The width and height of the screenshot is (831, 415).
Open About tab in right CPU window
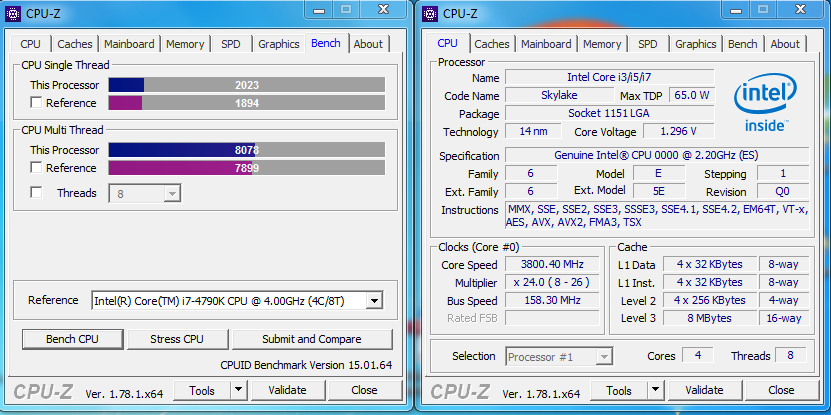(x=785, y=44)
